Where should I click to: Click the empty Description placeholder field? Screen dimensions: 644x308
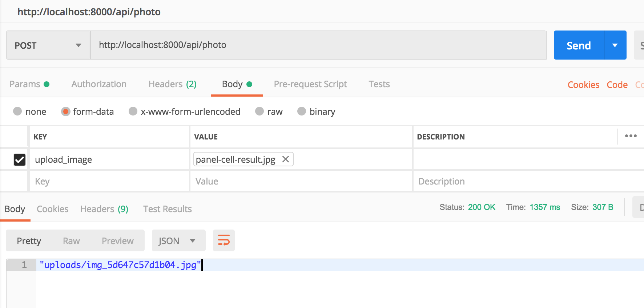528,181
